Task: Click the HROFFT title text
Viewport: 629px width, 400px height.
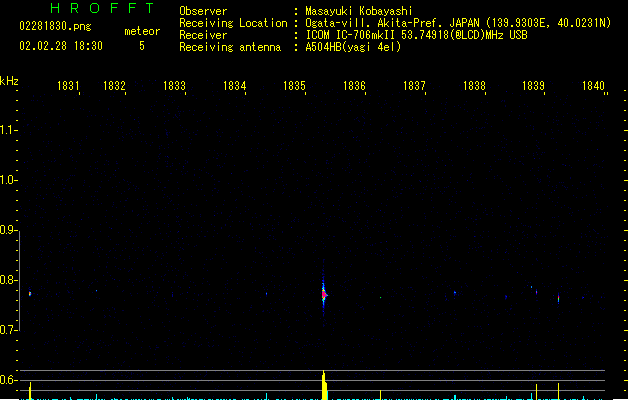Action: click(x=102, y=8)
